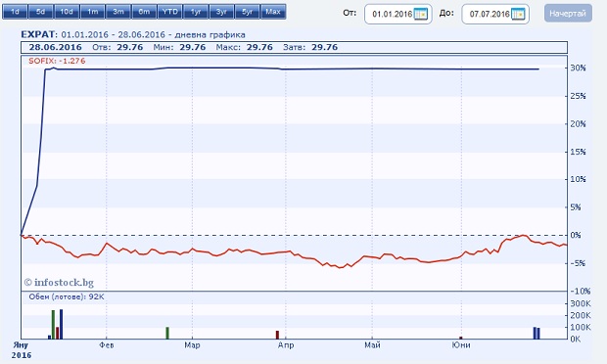The height and width of the screenshot is (364, 607).
Task: Click the Май month axis label
Action: 372,344
